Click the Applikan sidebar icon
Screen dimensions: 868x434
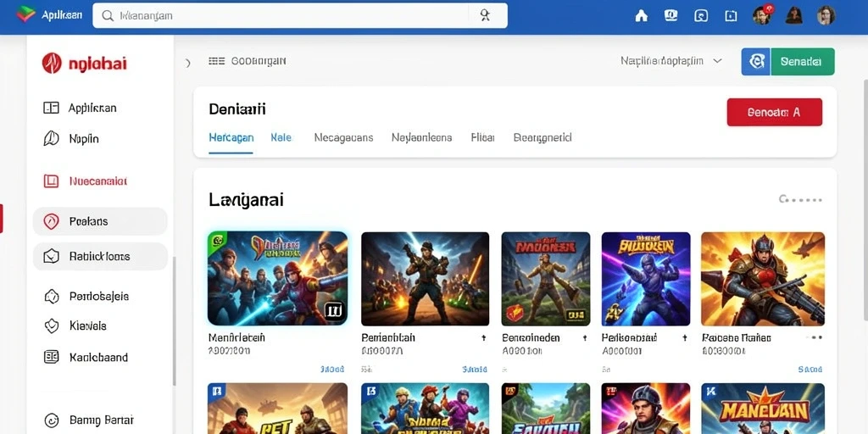click(51, 108)
